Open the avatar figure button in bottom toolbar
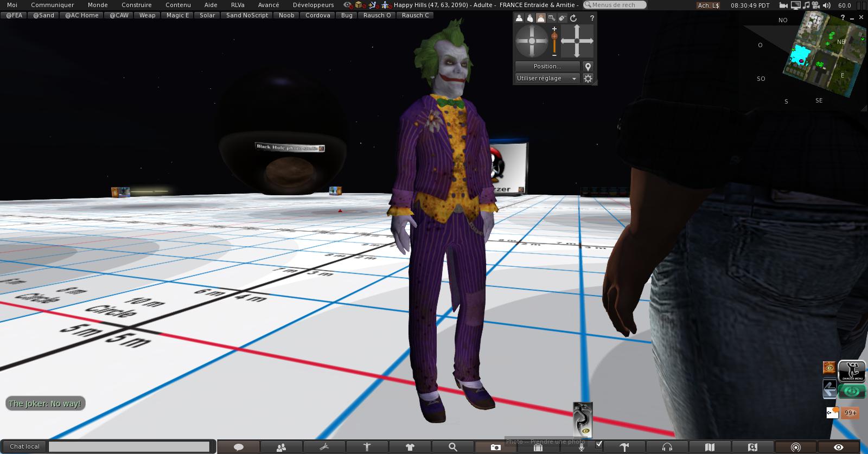 coord(367,447)
